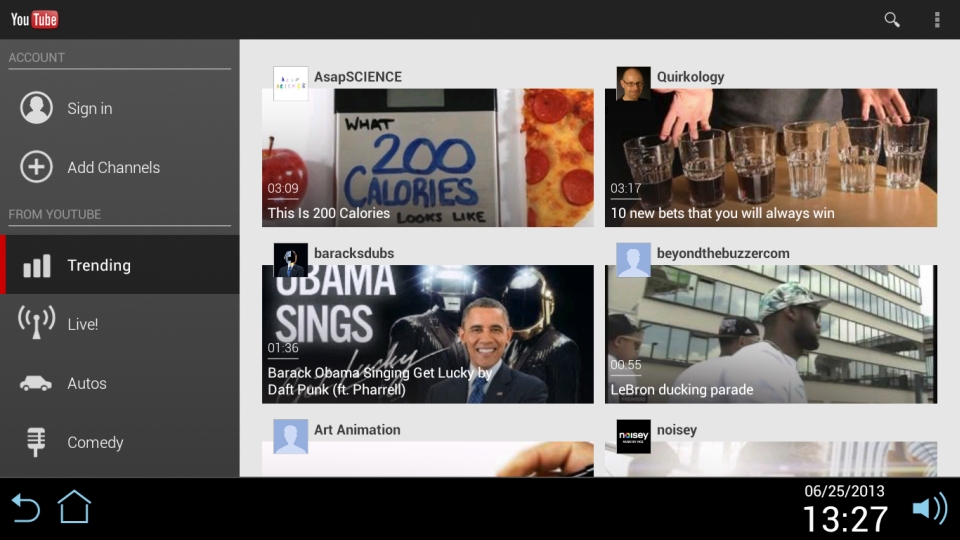960x540 pixels.
Task: Tap the Comedy microphone icon
Action: tap(36, 441)
